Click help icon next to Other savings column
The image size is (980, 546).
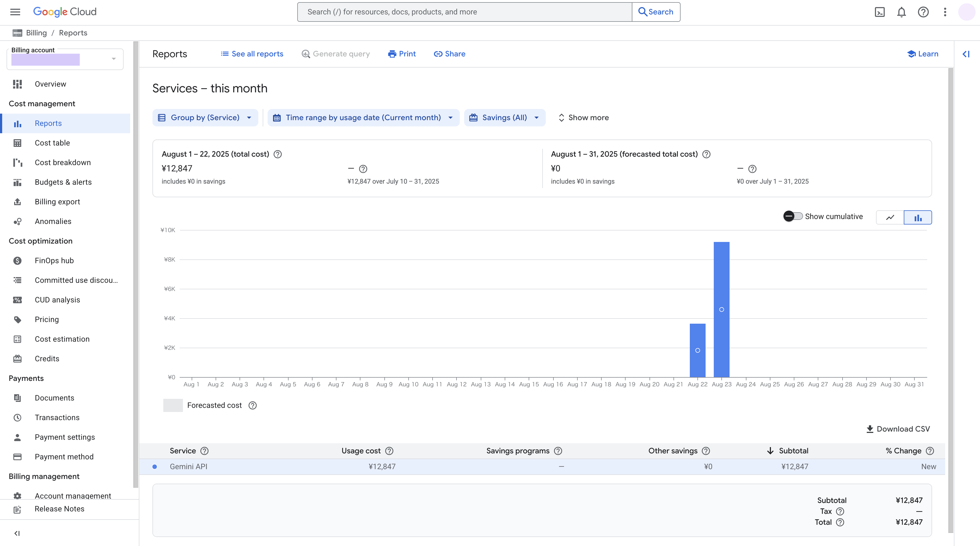pyautogui.click(x=706, y=451)
